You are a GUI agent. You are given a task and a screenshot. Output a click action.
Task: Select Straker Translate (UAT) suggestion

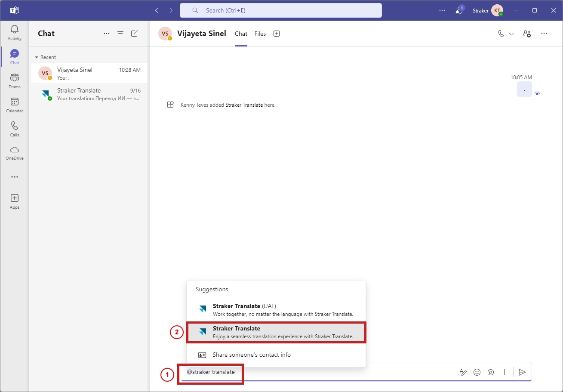(276, 310)
